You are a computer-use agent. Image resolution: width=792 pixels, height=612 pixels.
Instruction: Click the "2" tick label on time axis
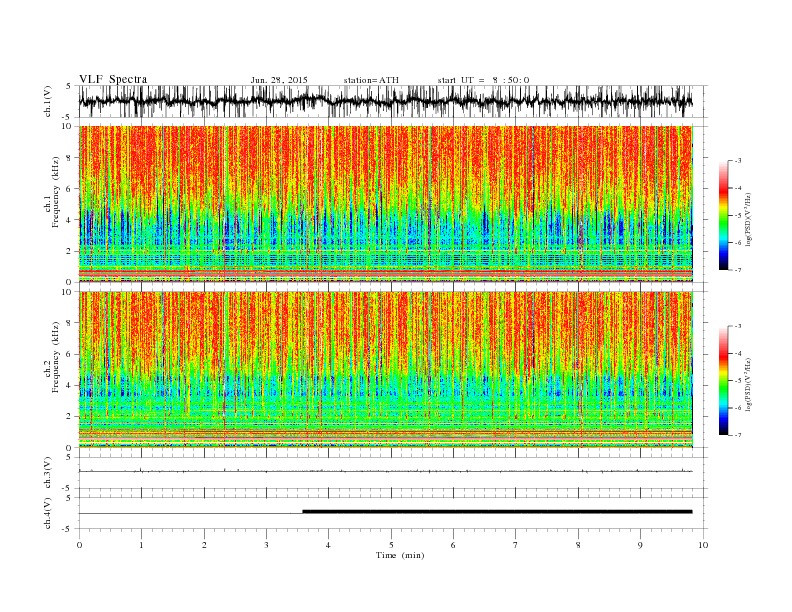click(x=204, y=545)
